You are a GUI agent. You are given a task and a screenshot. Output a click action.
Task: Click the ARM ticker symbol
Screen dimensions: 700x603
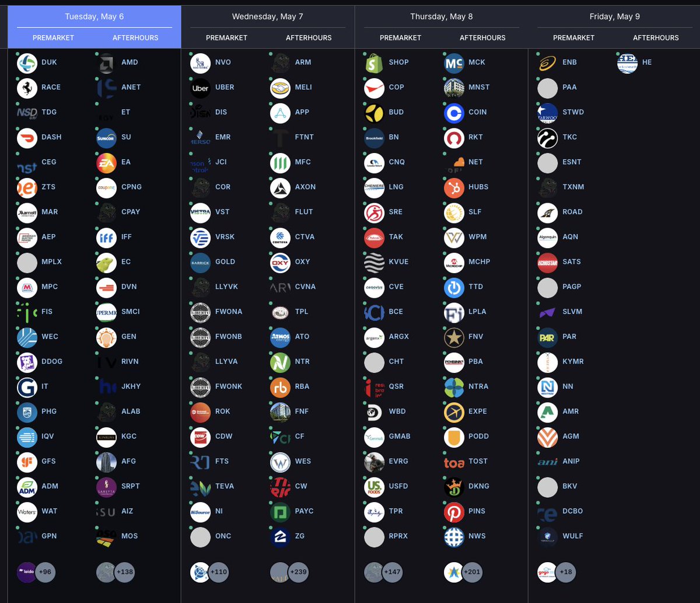point(303,62)
